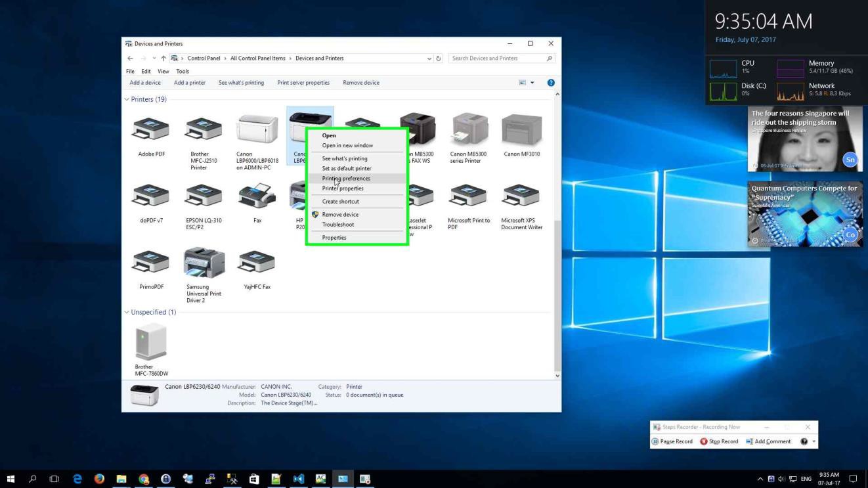Select the Canon MB5300 series Printer icon
This screenshot has width=868, height=488.
pos(469,129)
